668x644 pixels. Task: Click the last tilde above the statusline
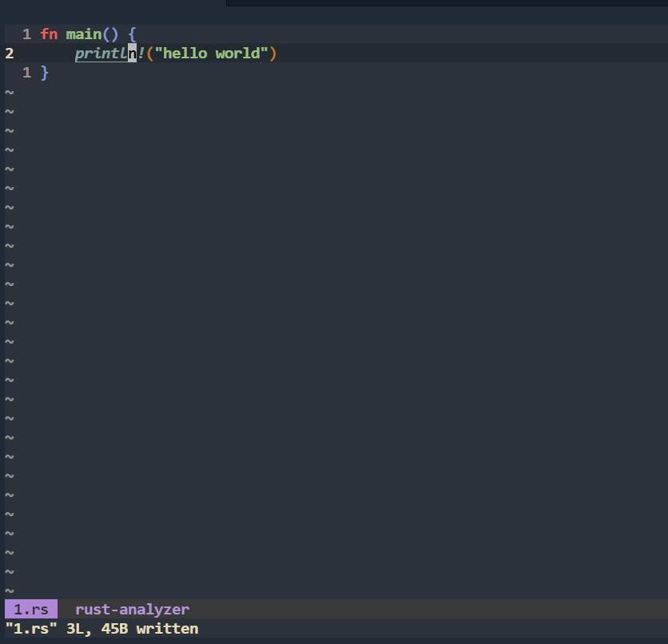coord(9,590)
